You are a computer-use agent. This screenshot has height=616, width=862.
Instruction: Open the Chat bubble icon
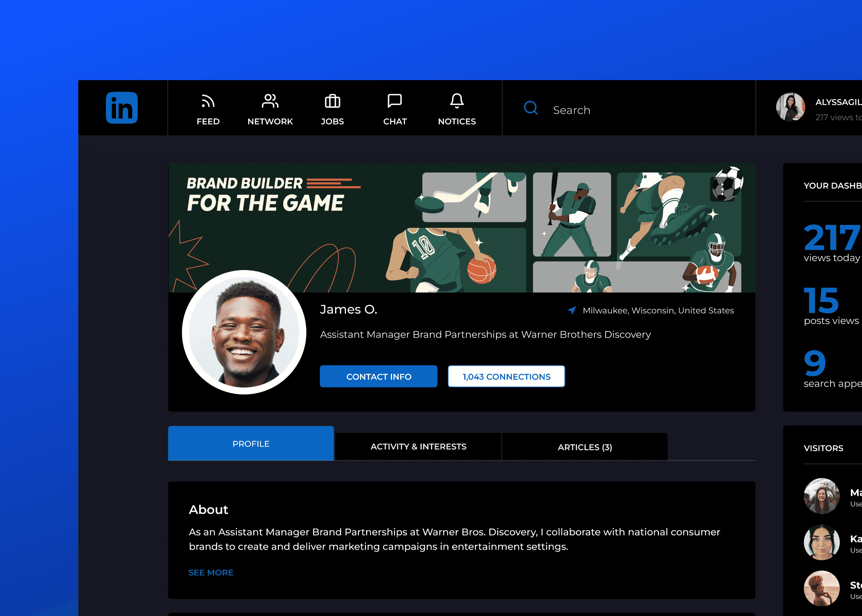point(395,101)
